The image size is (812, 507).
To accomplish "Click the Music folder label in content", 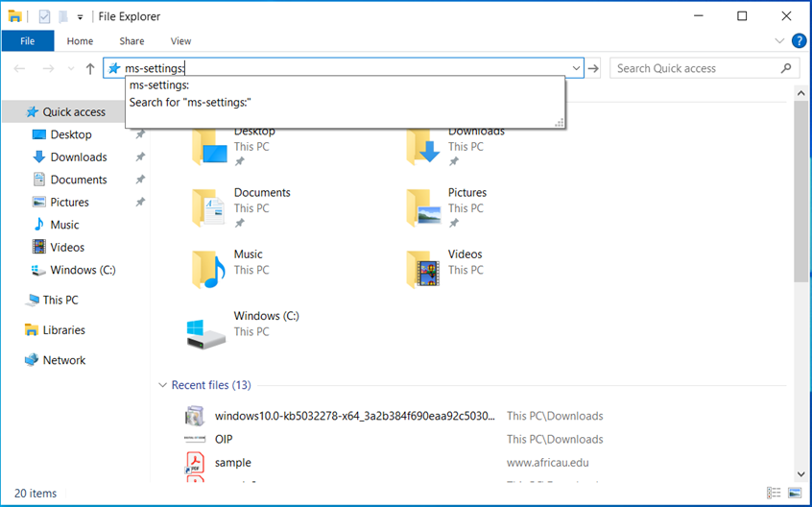I will pyautogui.click(x=248, y=254).
